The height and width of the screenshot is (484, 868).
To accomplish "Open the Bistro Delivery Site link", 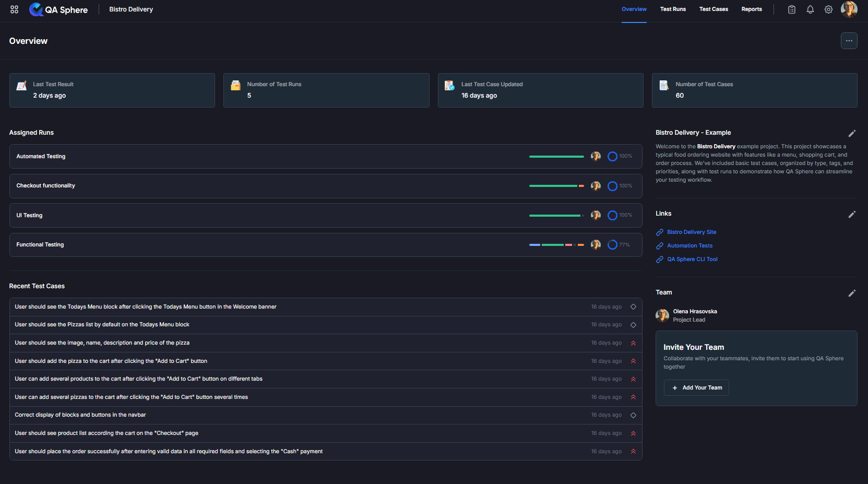I will click(692, 232).
